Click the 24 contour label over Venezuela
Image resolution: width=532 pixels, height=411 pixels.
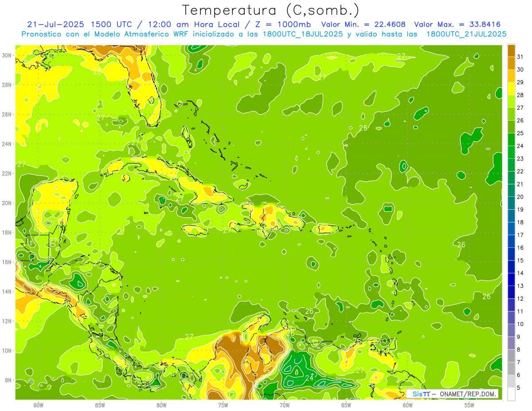pyautogui.click(x=309, y=378)
